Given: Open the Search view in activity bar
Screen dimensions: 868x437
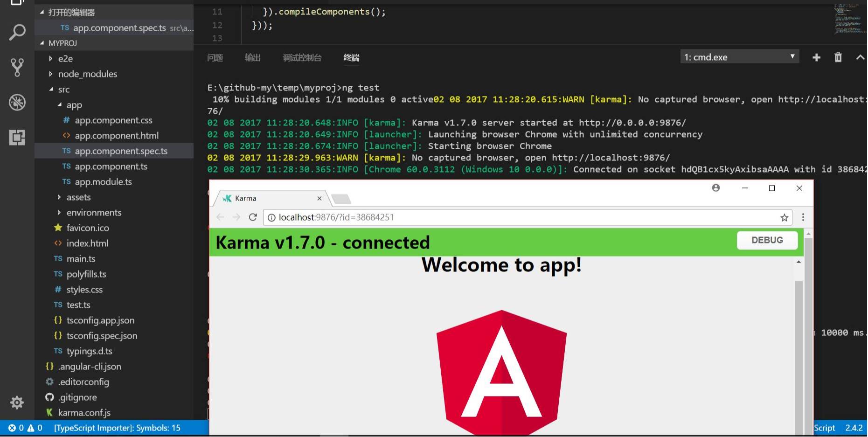Looking at the screenshot, I should pos(17,33).
